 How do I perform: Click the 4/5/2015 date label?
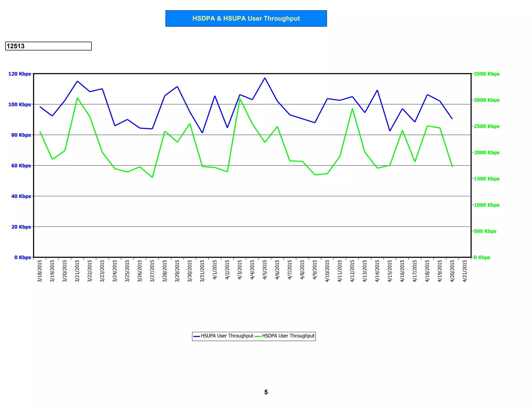coord(265,270)
